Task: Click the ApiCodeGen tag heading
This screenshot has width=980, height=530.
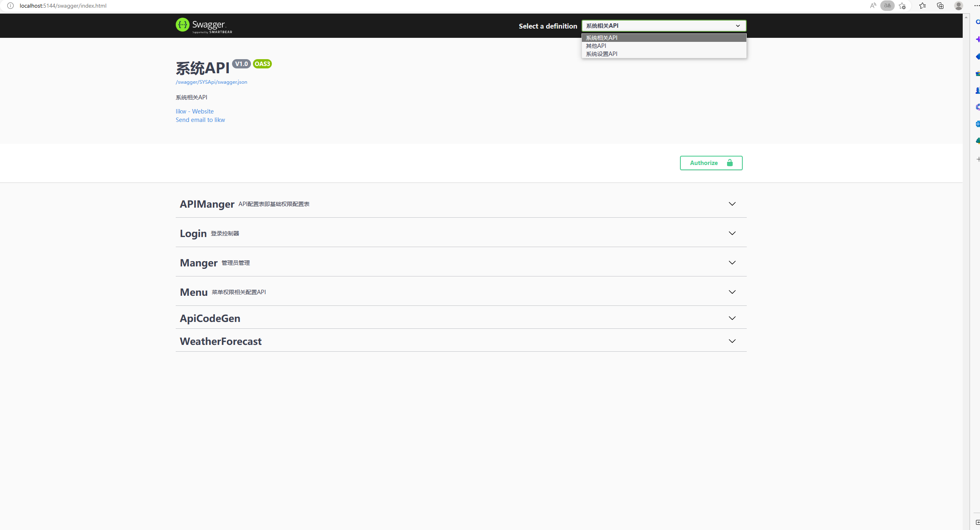Action: click(x=210, y=318)
